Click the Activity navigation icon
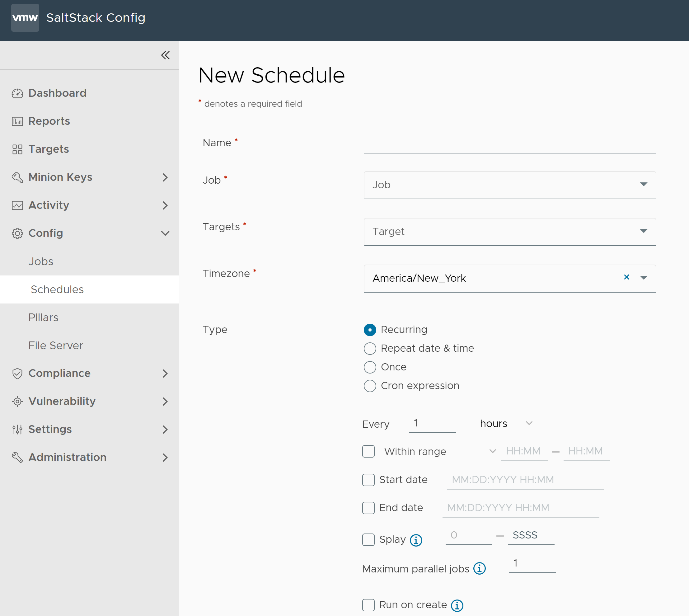689x616 pixels. tap(16, 205)
